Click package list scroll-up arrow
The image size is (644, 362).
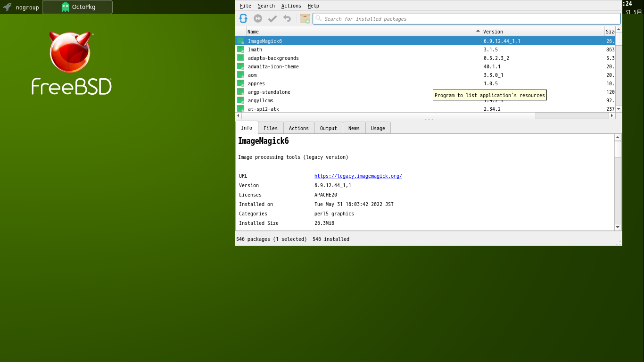[x=619, y=30]
